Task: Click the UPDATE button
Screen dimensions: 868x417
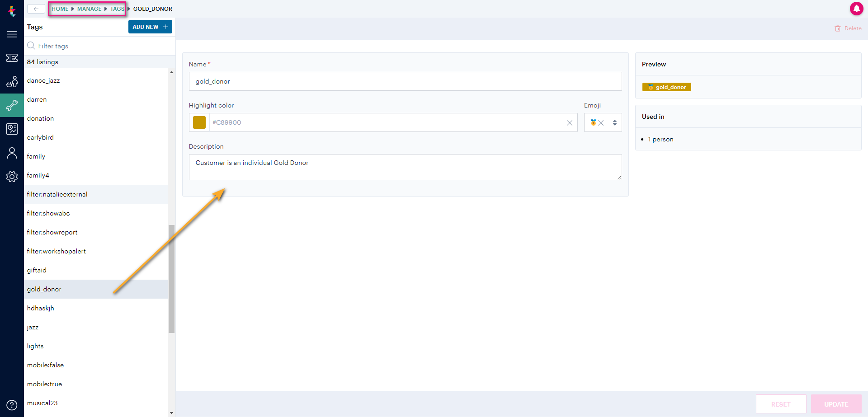Action: point(836,404)
